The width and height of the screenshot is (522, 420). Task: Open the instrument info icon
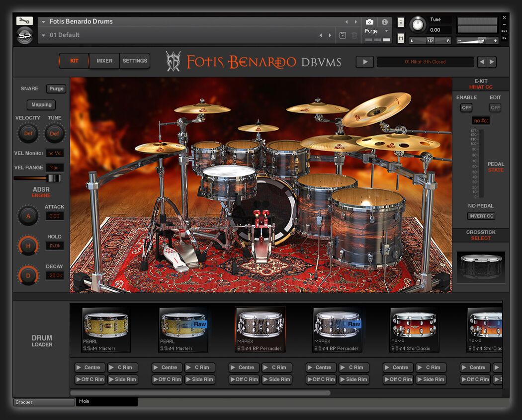coord(384,22)
